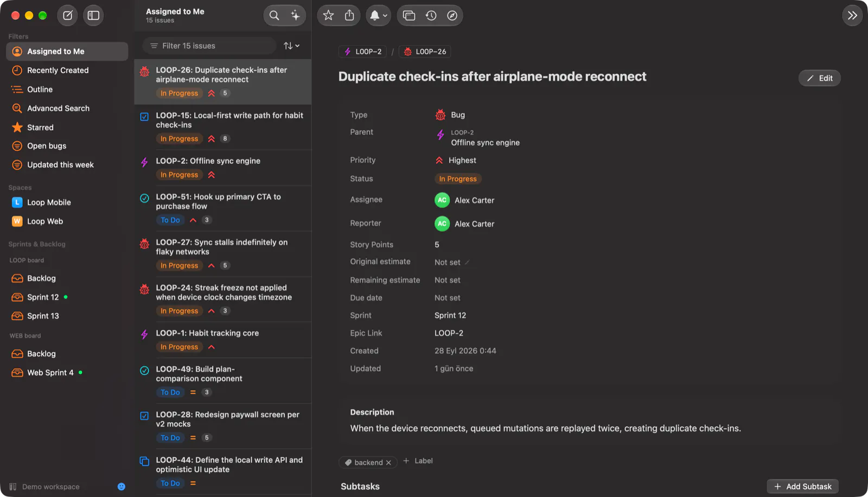Edit the Original estimate pencil icon
Screen dimensions: 868x497
[x=467, y=263]
